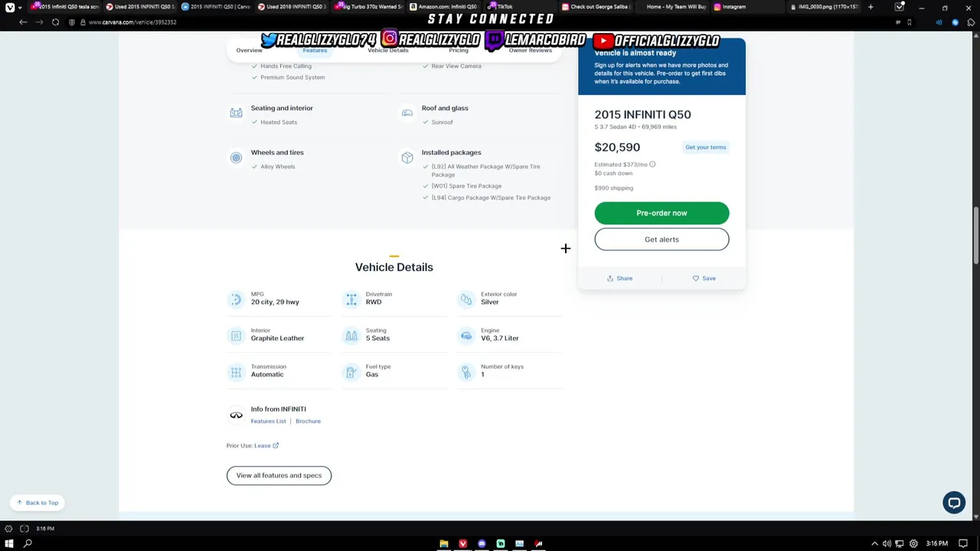Image resolution: width=980 pixels, height=551 pixels.
Task: Click the Drivetrain icon
Action: coord(351,299)
